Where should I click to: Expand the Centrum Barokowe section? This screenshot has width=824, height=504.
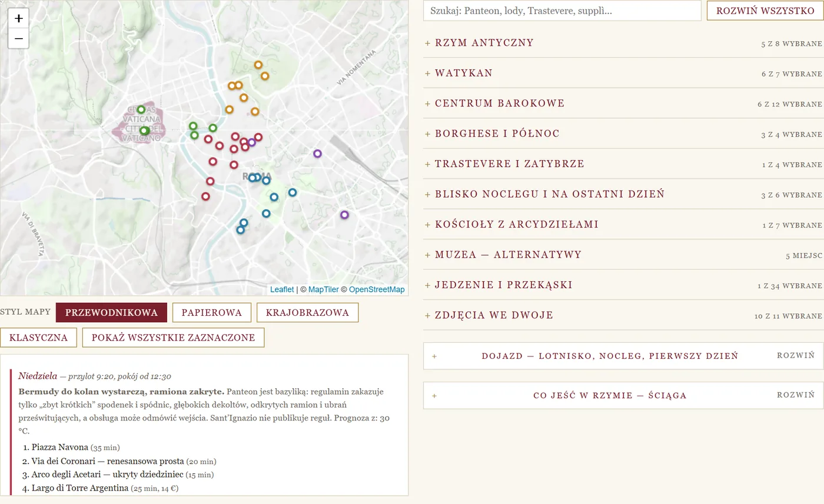(623, 104)
